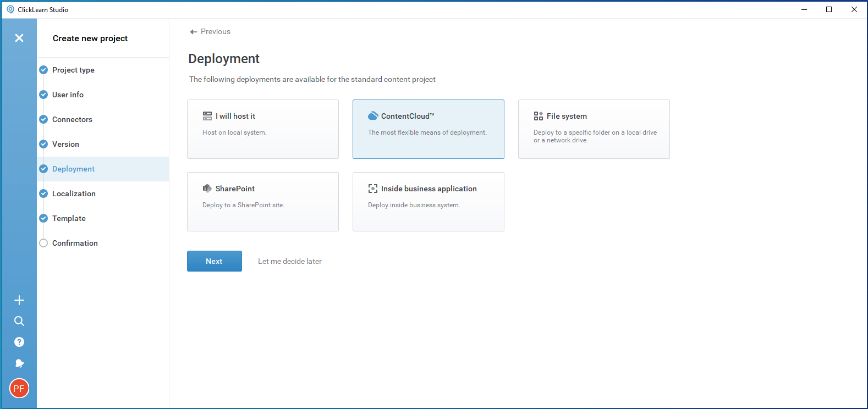Go back with the Previous link
The image size is (868, 409).
click(216, 31)
